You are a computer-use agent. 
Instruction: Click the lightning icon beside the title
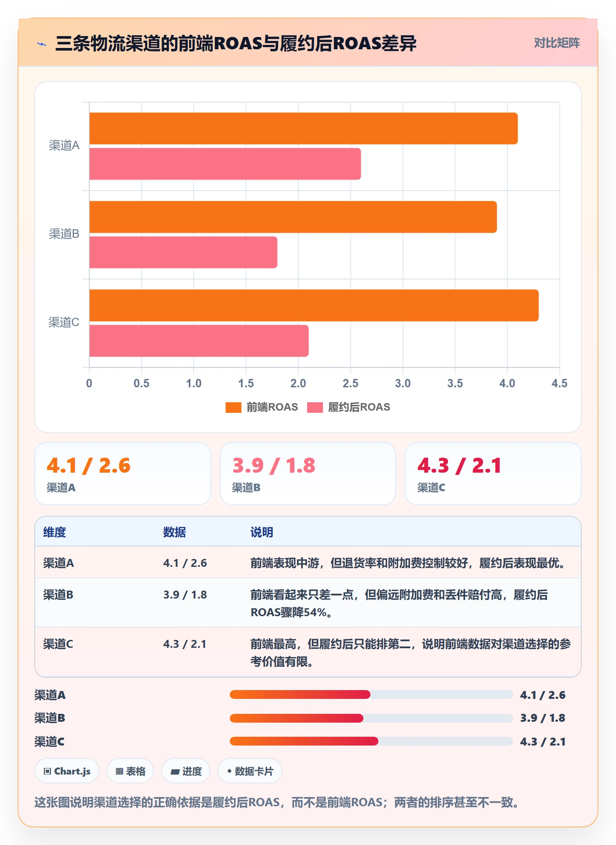point(42,44)
